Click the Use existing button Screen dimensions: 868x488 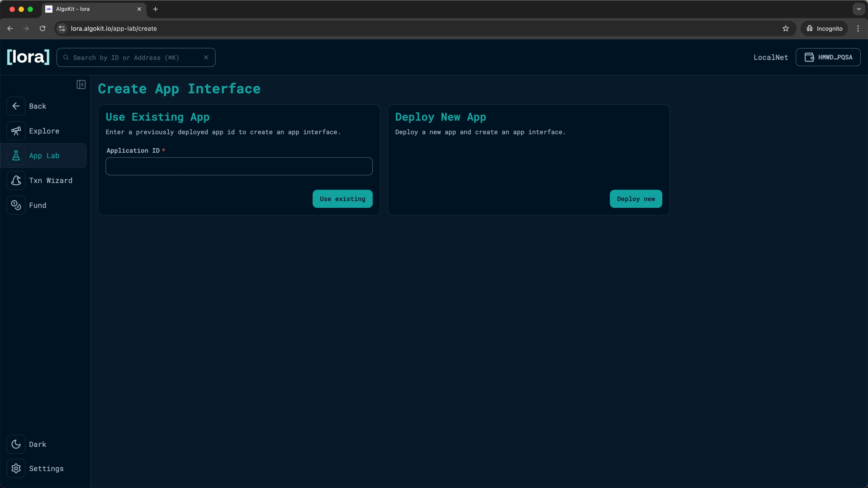tap(342, 199)
